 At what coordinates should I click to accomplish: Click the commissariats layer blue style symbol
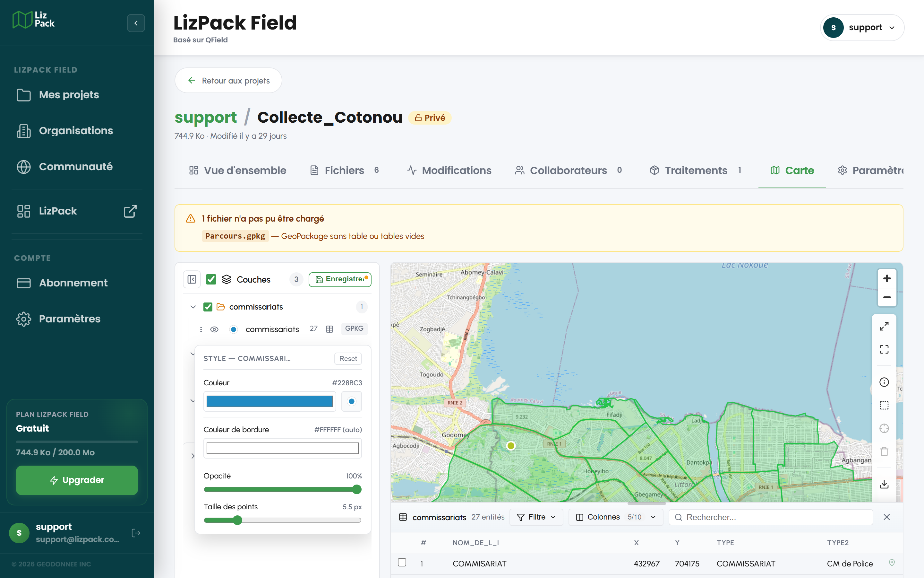pos(234,329)
